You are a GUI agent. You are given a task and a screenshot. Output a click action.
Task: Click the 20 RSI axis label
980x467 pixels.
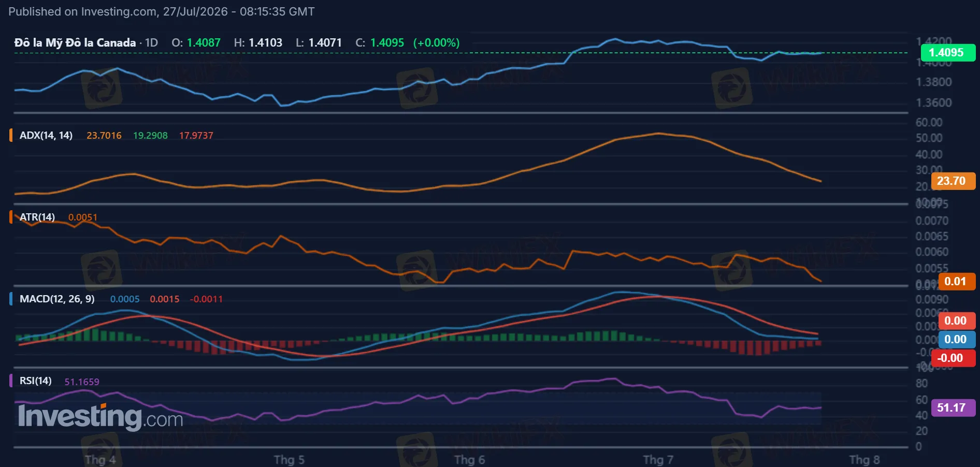coord(921,431)
